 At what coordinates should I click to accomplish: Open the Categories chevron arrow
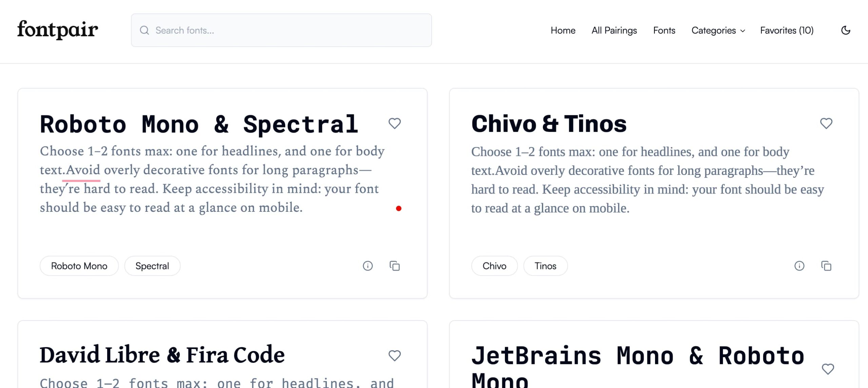point(742,31)
